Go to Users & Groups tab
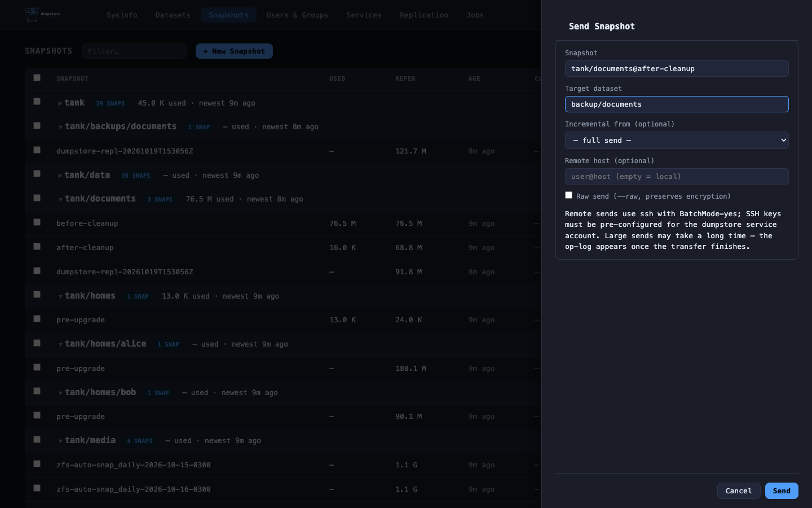 (x=297, y=15)
